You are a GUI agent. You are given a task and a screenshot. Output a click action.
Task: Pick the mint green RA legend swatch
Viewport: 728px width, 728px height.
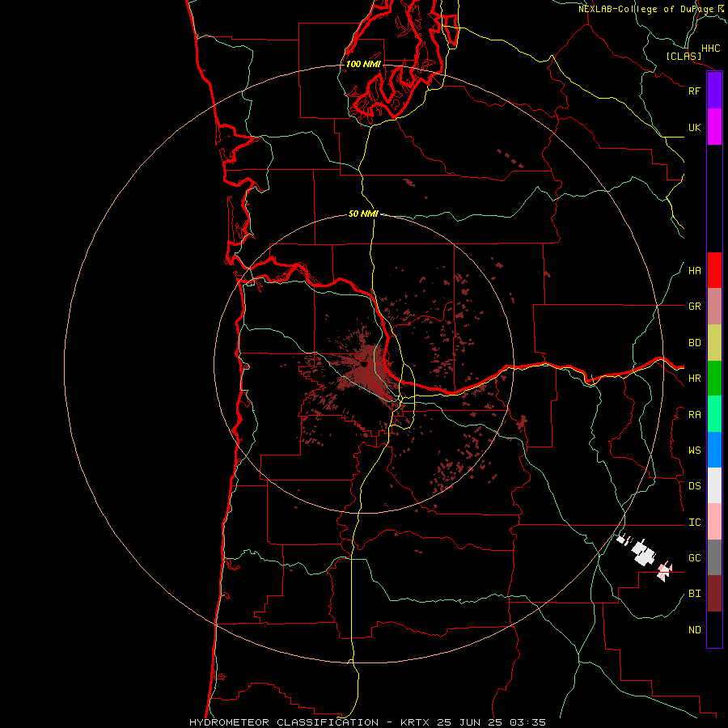point(714,414)
